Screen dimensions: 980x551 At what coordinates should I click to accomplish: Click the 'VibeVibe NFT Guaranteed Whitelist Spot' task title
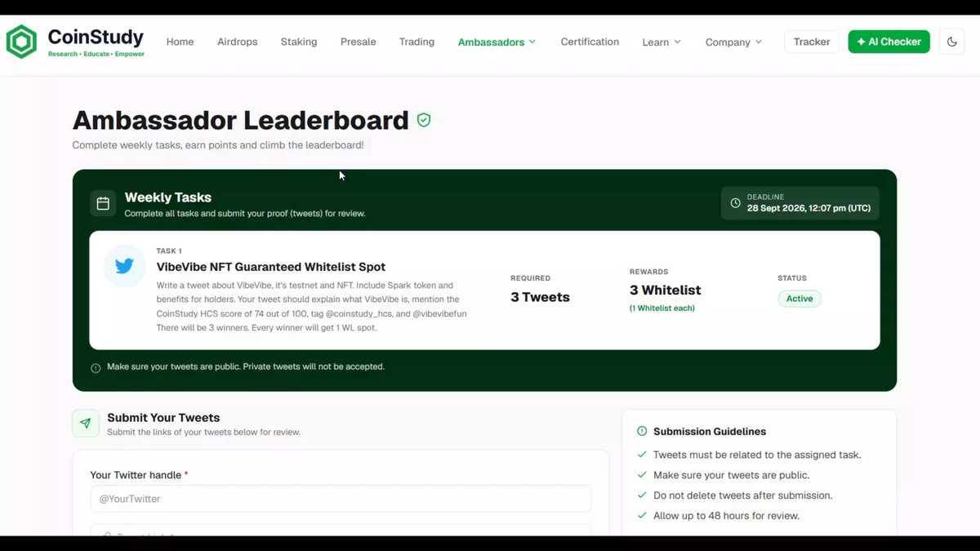click(271, 267)
